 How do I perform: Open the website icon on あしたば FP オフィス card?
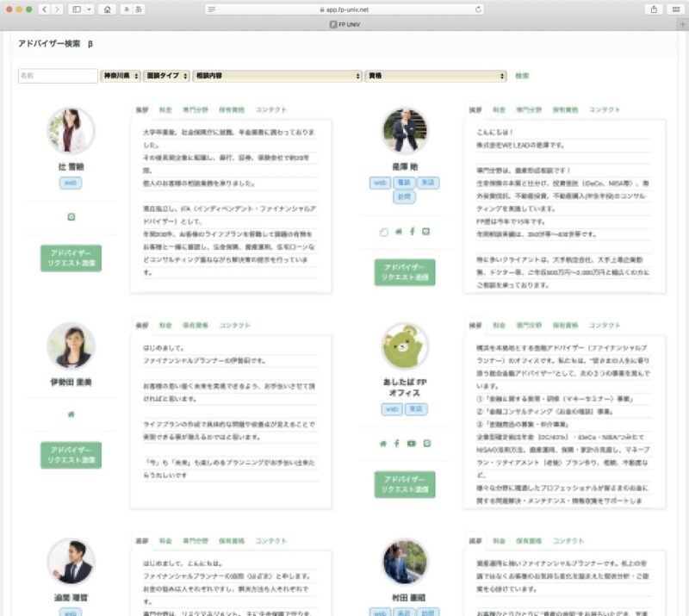click(383, 444)
